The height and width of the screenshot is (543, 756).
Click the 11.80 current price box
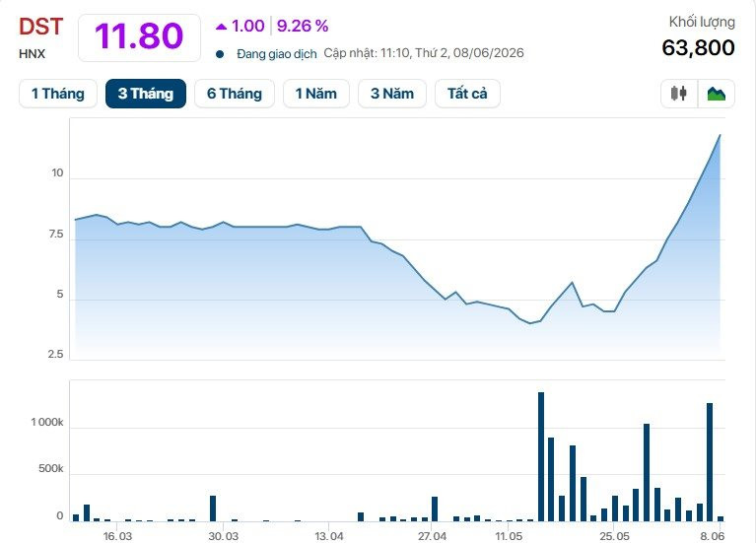click(139, 37)
